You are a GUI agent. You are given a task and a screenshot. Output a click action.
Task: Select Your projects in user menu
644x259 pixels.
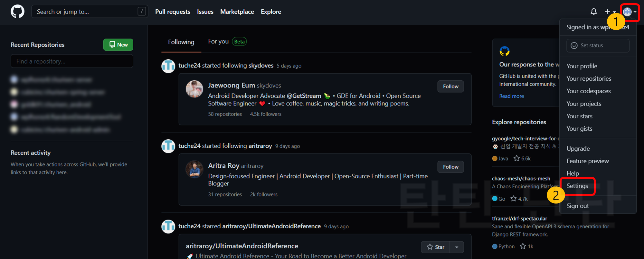coord(584,104)
